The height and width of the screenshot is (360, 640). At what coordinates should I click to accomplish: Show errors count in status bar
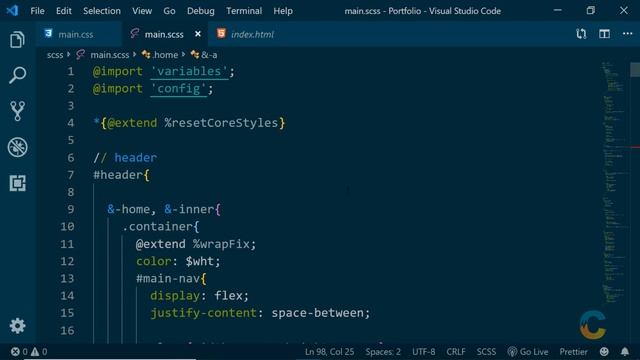pyautogui.click(x=19, y=351)
